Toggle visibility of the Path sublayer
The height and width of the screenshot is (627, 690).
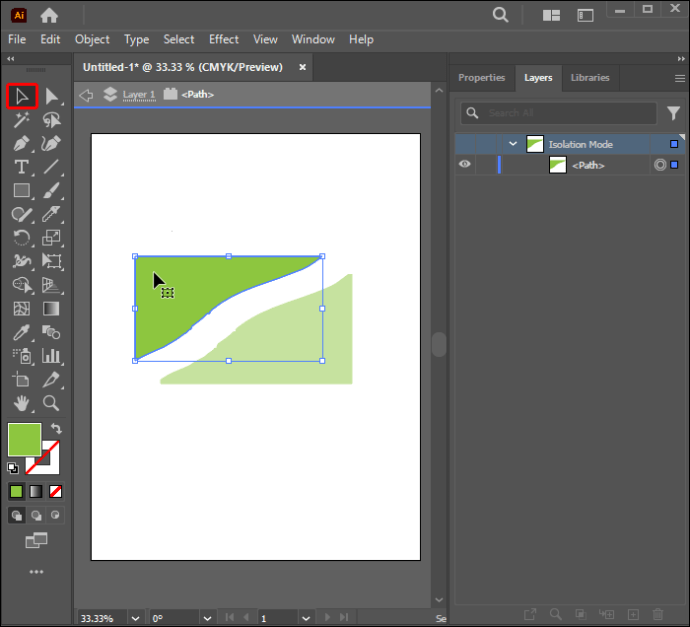[x=465, y=165]
